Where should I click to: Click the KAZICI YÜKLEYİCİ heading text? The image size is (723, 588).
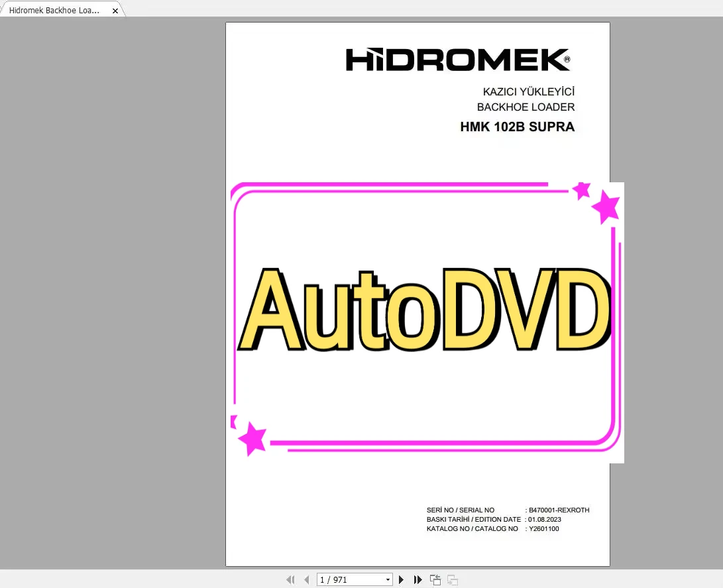pyautogui.click(x=528, y=91)
